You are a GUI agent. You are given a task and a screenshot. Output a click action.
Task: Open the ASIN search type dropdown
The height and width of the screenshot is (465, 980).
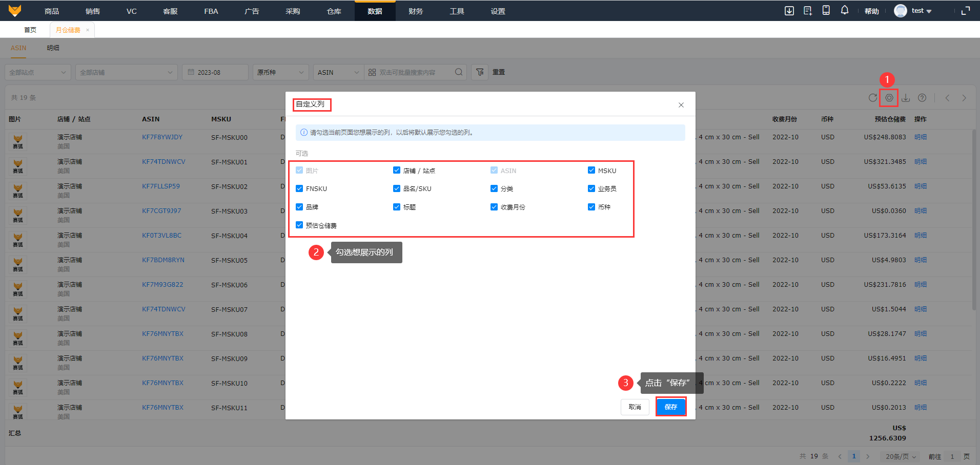[338, 72]
